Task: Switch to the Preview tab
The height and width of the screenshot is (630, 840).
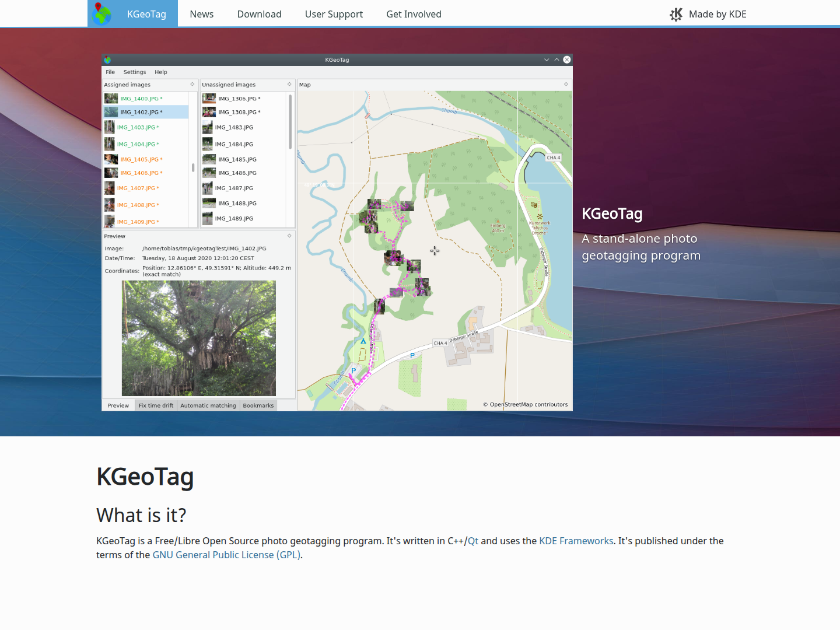Action: [118, 405]
